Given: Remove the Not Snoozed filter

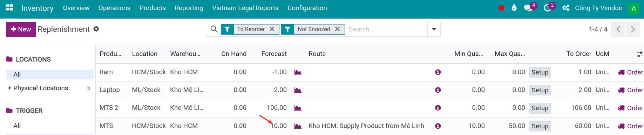Looking at the screenshot, I should click(x=338, y=29).
